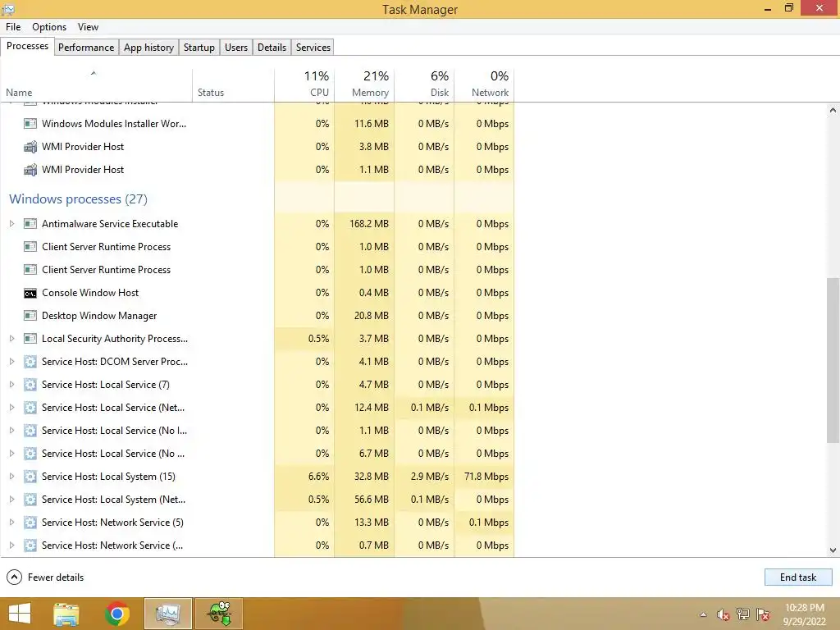The image size is (840, 630).
Task: Select the Desktop Window Manager row name
Action: tap(99, 316)
